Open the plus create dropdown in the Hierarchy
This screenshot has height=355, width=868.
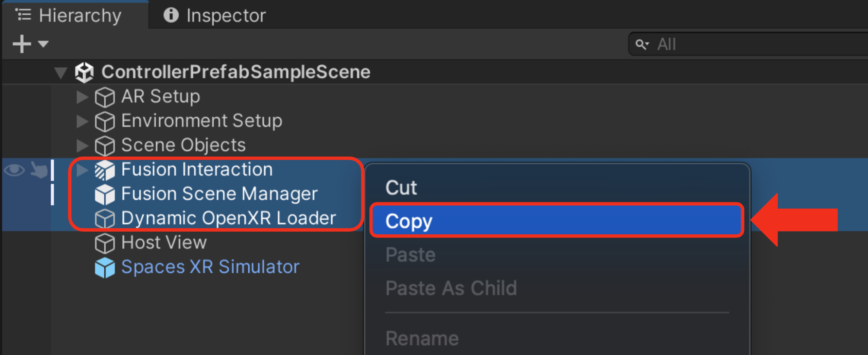(30, 44)
